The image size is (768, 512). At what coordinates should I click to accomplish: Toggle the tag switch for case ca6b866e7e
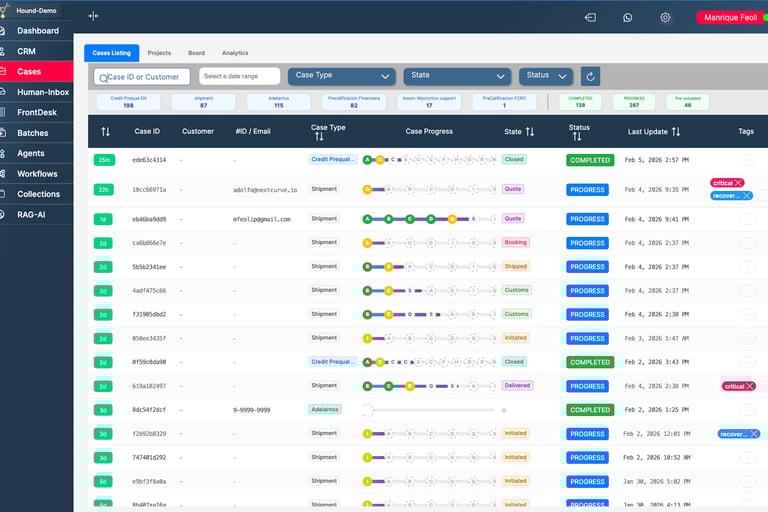[747, 243]
